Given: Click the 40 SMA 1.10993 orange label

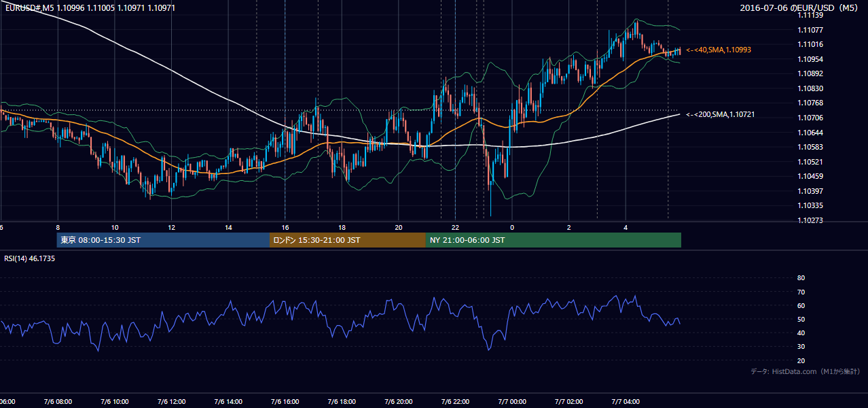Looking at the screenshot, I should click(719, 50).
